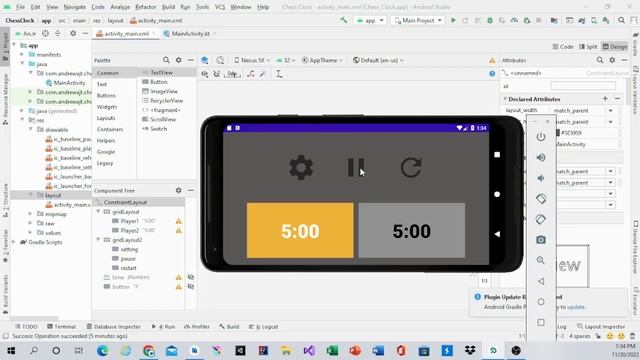Open the Tools menu
Viewport: 640px width, 360px height.
pyautogui.click(x=202, y=7)
